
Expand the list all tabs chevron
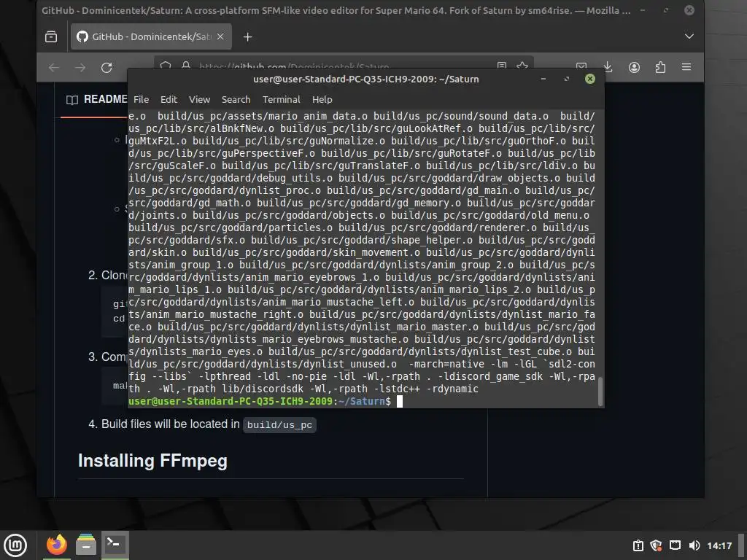689,36
